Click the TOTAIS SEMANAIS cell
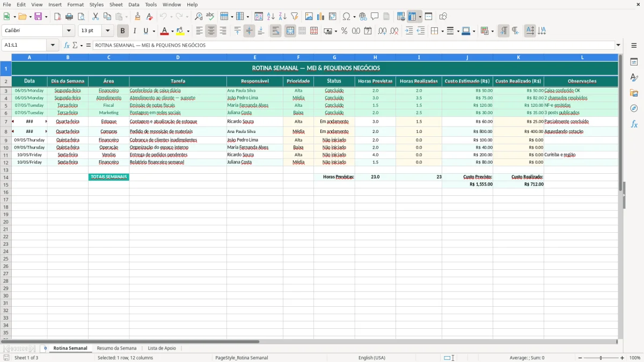Viewport: 644px width, 362px height. (109, 177)
